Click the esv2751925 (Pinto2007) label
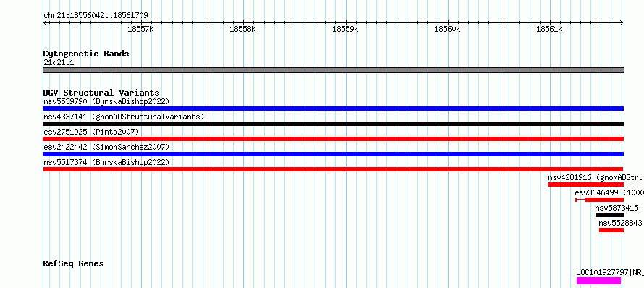 pyautogui.click(x=91, y=132)
